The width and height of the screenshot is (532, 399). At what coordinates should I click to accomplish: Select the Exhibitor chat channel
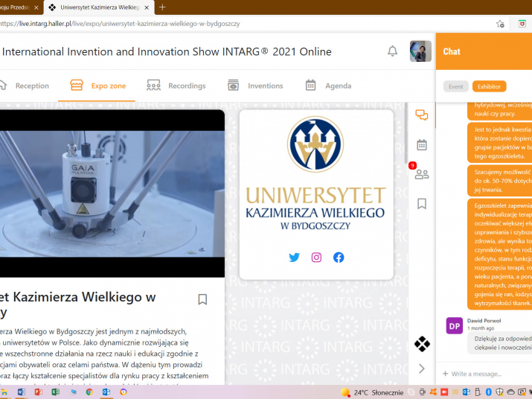coord(489,86)
